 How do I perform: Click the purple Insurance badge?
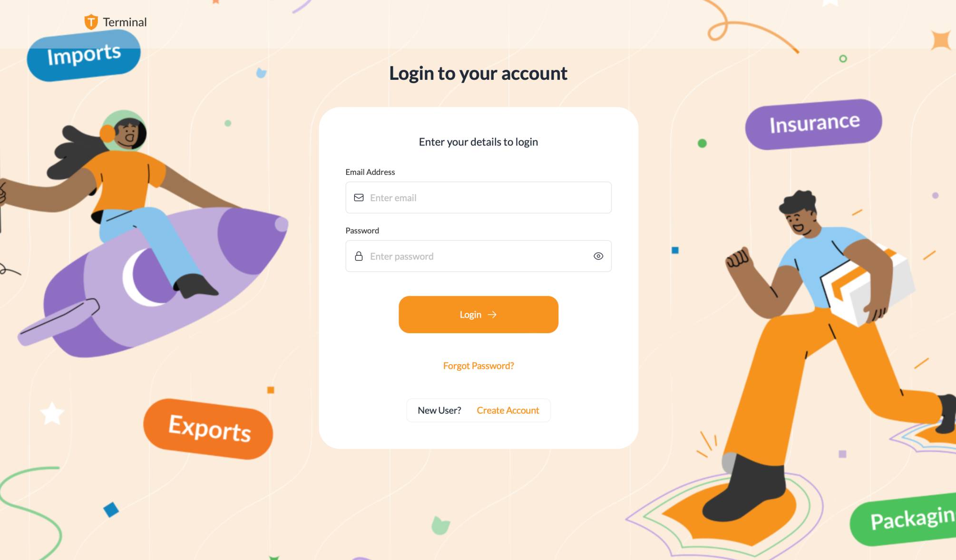pyautogui.click(x=814, y=124)
